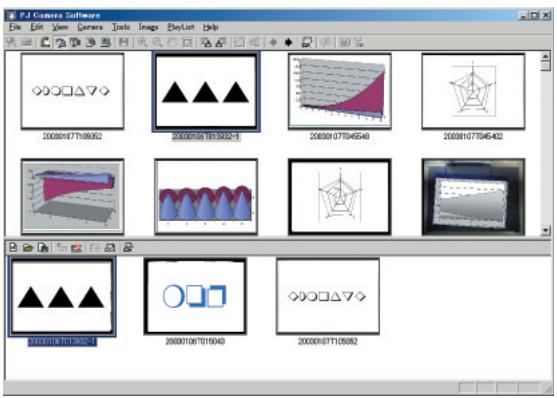Select the grey-background 3D ribbon chart thumbnail
The image size is (557, 398).
pyautogui.click(x=72, y=197)
